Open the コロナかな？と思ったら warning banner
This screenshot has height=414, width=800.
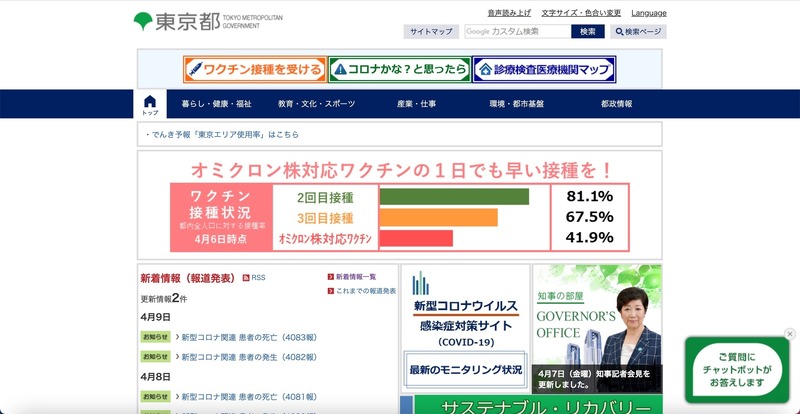[399, 70]
